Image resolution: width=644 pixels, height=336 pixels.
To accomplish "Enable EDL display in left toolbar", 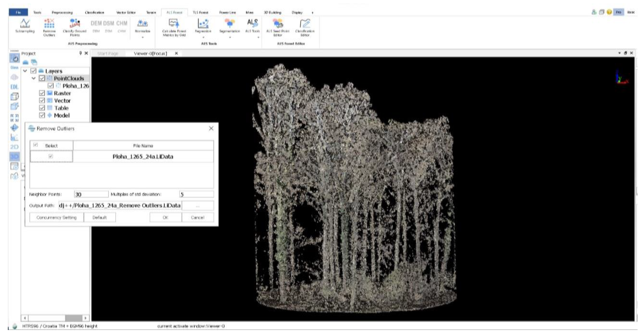I will (14, 87).
